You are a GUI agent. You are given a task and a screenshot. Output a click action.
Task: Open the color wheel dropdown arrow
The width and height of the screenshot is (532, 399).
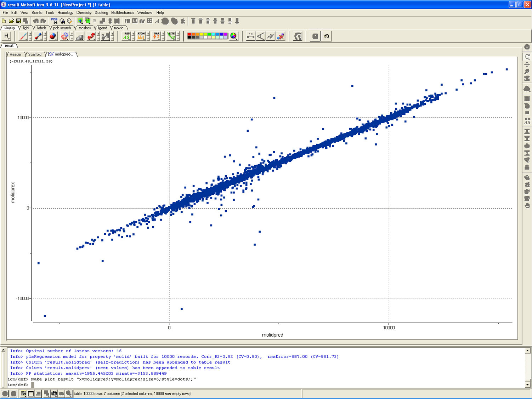click(x=236, y=39)
